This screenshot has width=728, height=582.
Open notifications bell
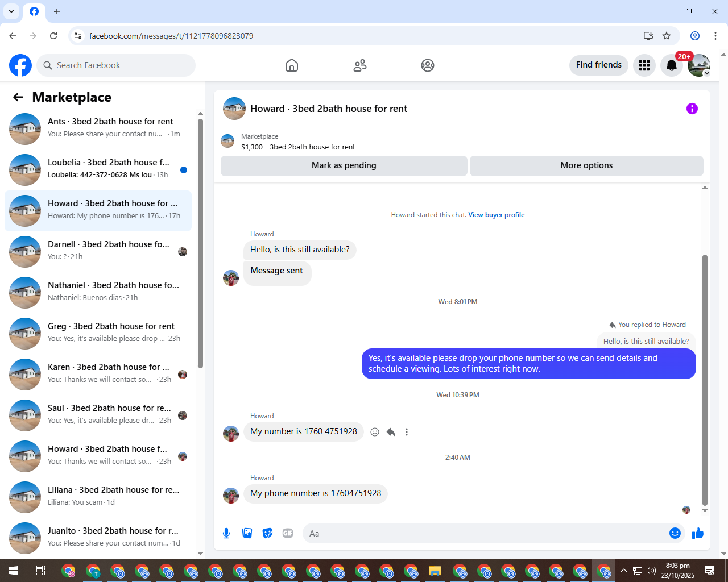pos(672,65)
